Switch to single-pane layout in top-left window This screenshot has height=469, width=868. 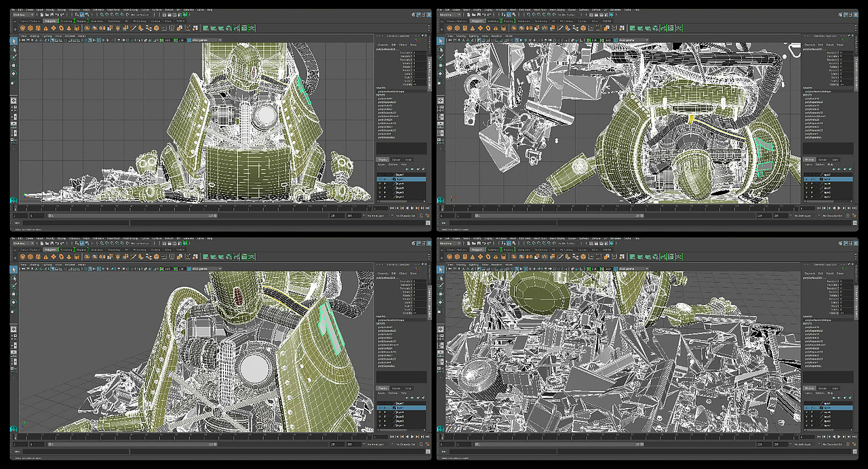click(14, 100)
